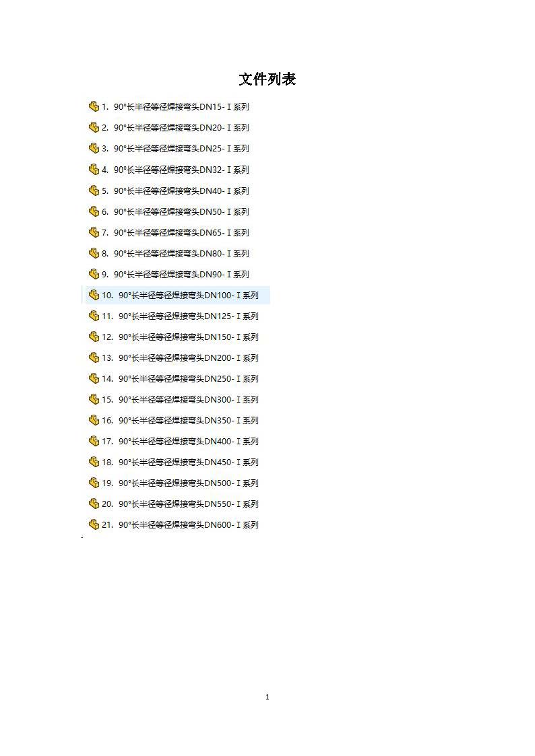
Task: Click the part icon for DN25 elbow
Action: [x=94, y=148]
